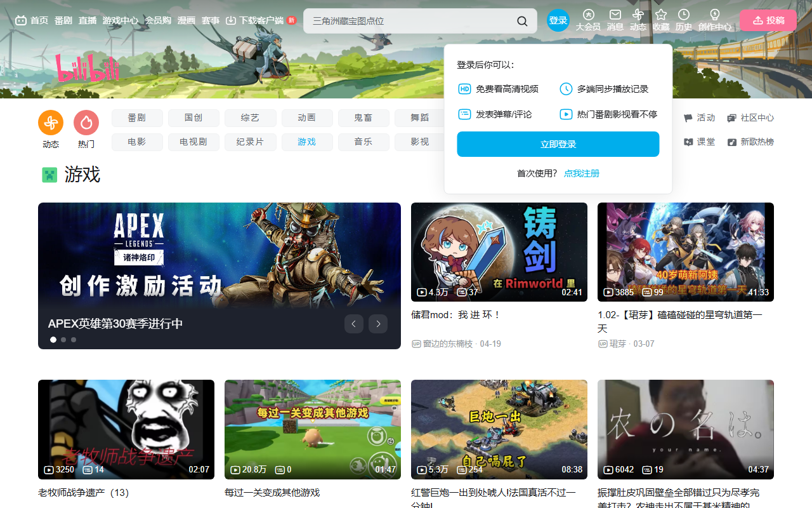The image size is (812, 508).
Task: Open the 农の名は video thumbnail
Action: point(686,429)
